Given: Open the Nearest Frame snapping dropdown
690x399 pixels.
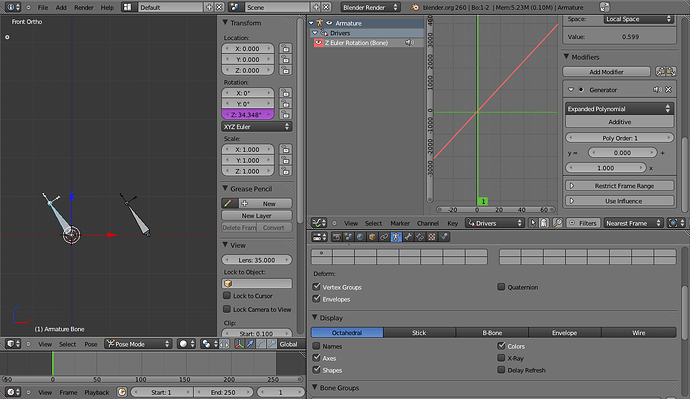Looking at the screenshot, I should tap(633, 223).
